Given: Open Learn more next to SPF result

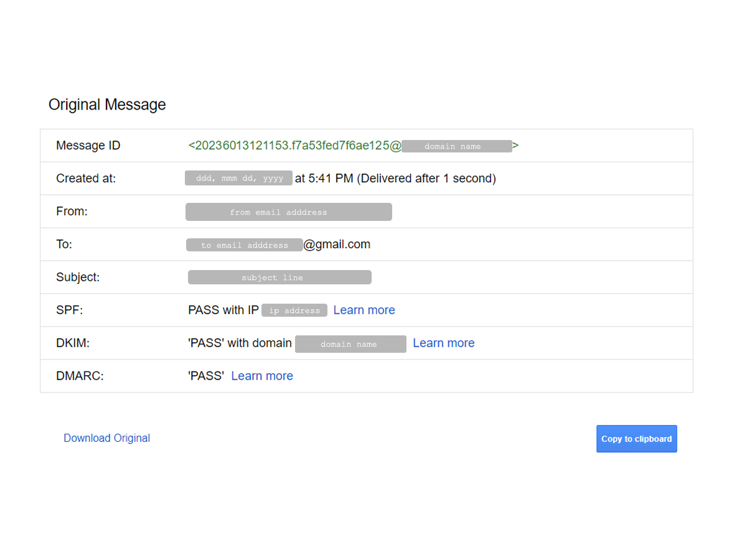Looking at the screenshot, I should pos(364,310).
